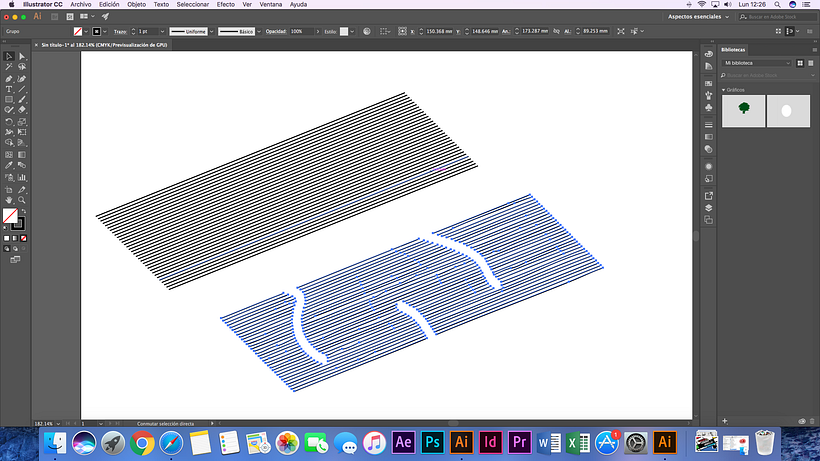Open the isolate selected object button
The height and width of the screenshot is (461, 820).
[x=621, y=31]
